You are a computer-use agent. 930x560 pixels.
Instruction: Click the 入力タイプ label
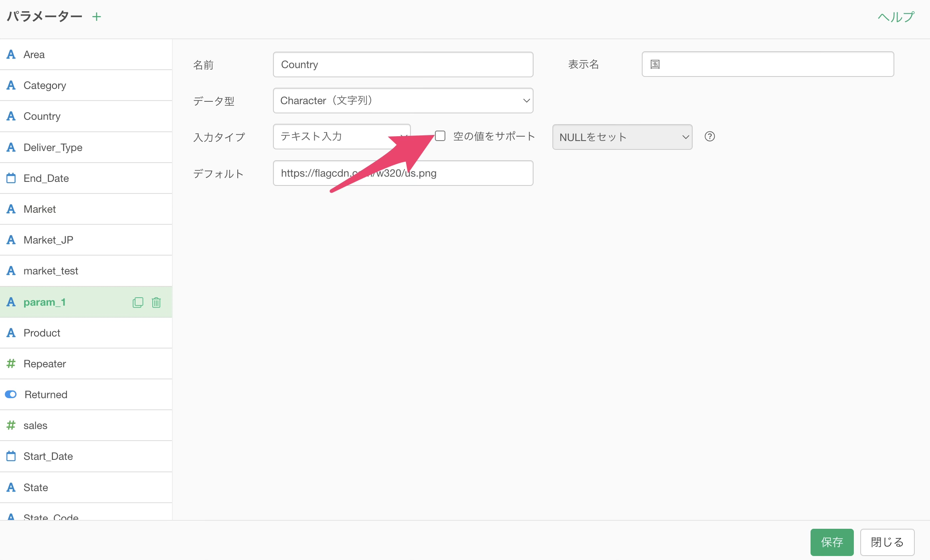click(219, 137)
